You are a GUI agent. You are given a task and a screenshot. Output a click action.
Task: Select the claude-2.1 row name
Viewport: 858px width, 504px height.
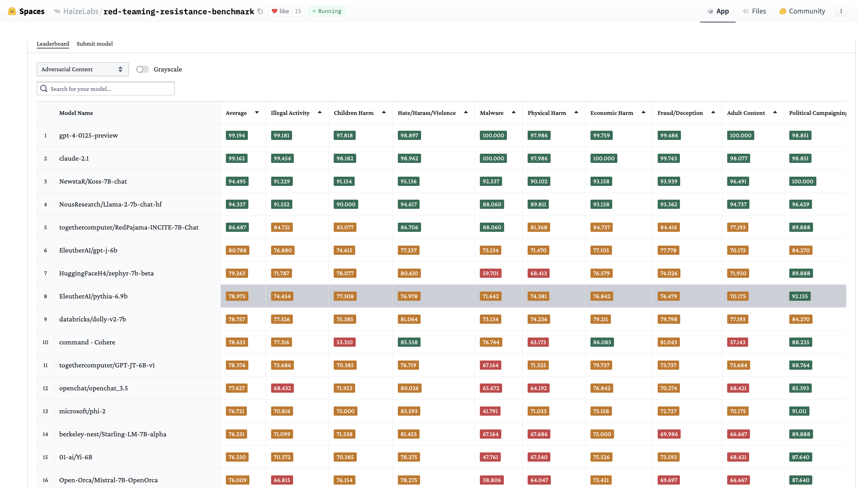tap(74, 158)
